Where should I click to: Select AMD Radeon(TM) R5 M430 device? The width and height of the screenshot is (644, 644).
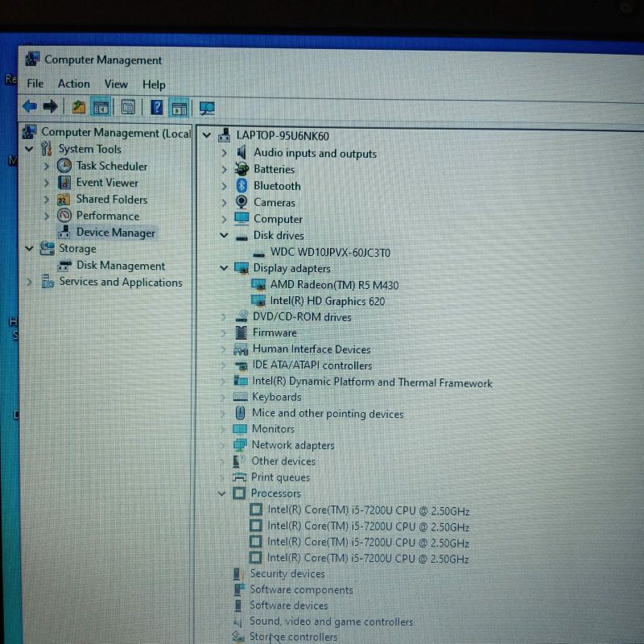[x=334, y=285]
